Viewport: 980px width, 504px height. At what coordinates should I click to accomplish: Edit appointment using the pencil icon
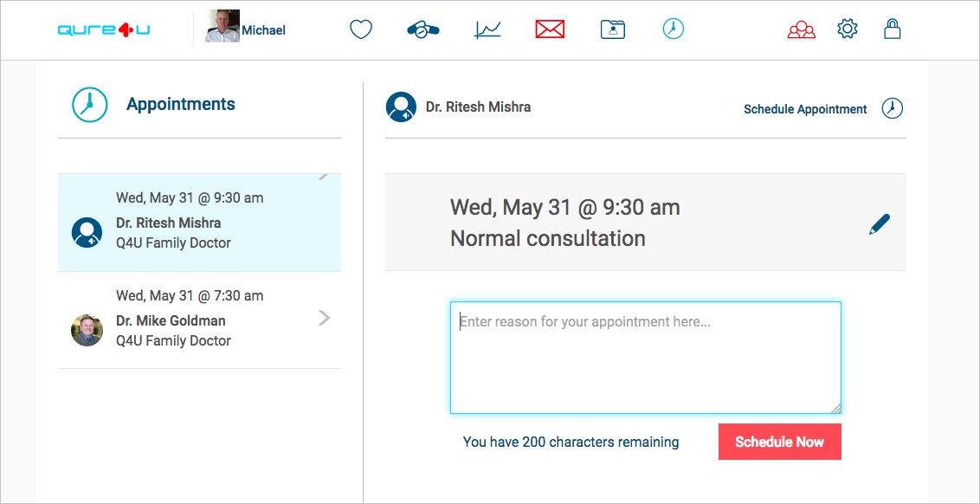pyautogui.click(x=880, y=224)
